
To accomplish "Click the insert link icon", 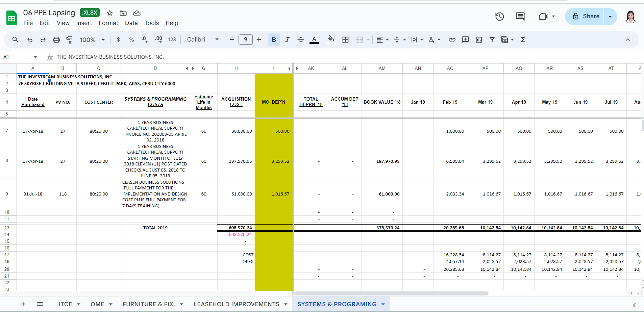I will pyautogui.click(x=452, y=40).
